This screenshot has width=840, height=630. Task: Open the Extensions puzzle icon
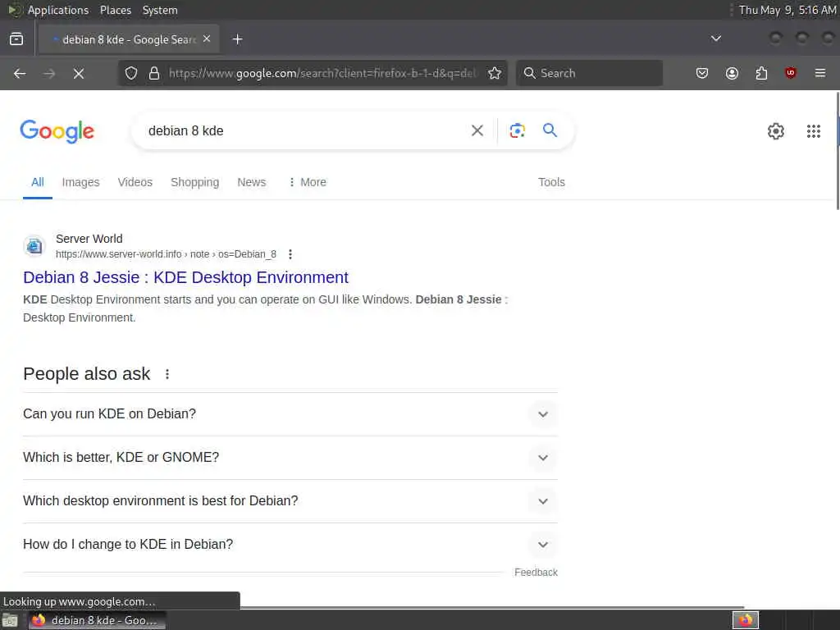761,73
